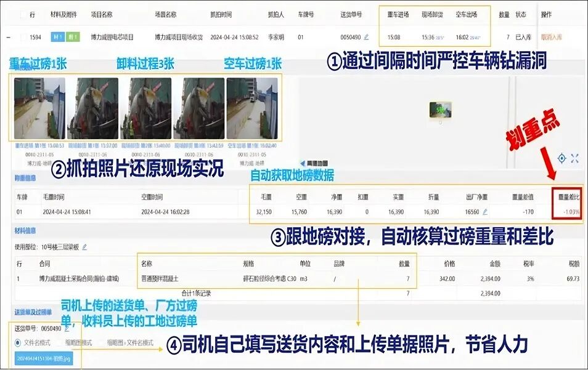Click the map marker thumbnail icon

point(441,110)
